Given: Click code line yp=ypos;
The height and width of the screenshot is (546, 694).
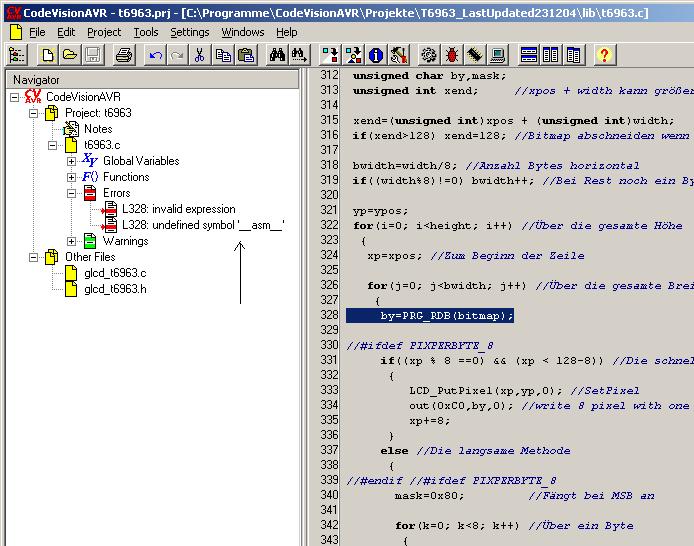Looking at the screenshot, I should (x=380, y=211).
